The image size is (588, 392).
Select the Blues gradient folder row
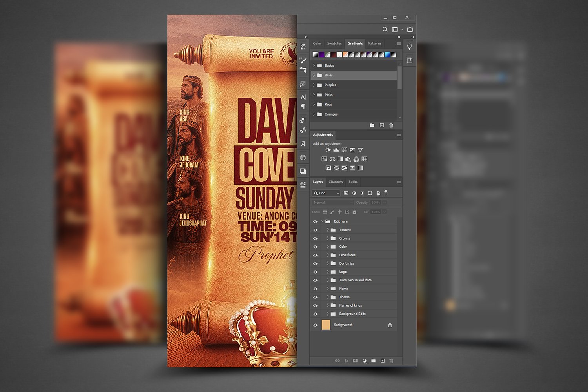coord(354,75)
